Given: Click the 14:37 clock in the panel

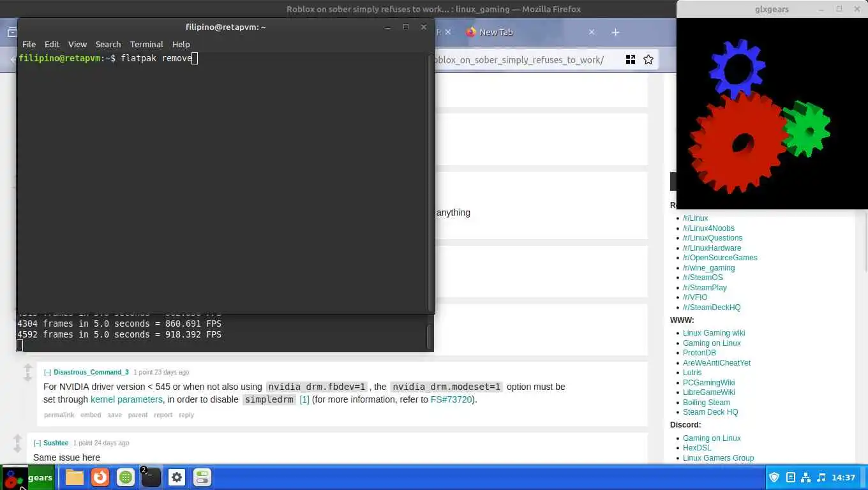Looking at the screenshot, I should pos(843,477).
